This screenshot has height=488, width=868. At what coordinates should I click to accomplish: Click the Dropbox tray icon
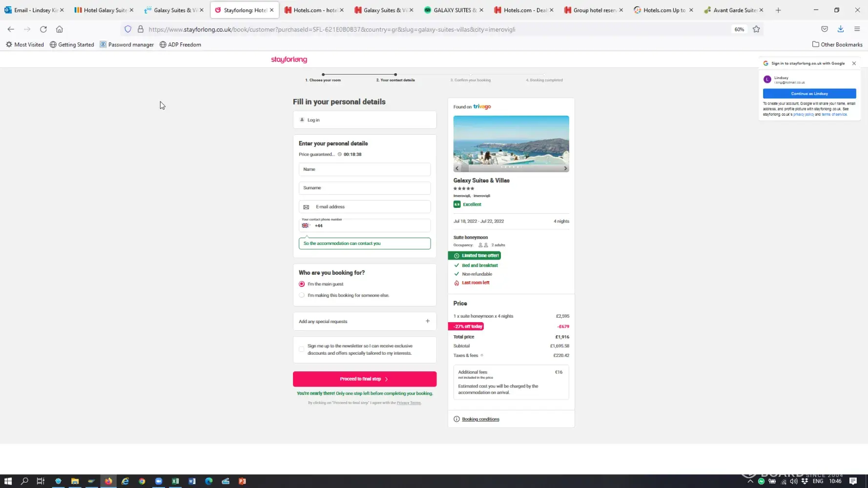click(x=805, y=481)
